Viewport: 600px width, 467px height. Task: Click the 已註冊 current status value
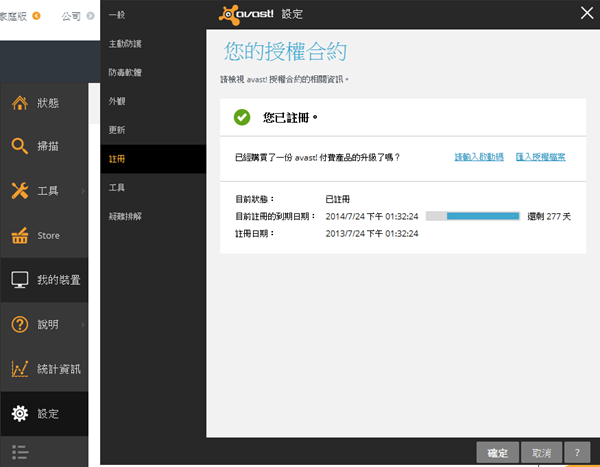[338, 199]
